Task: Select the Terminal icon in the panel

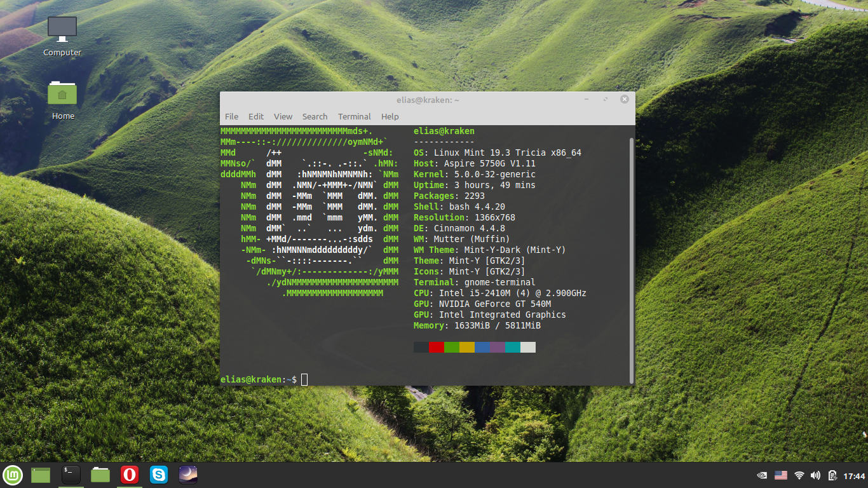Action: [71, 474]
